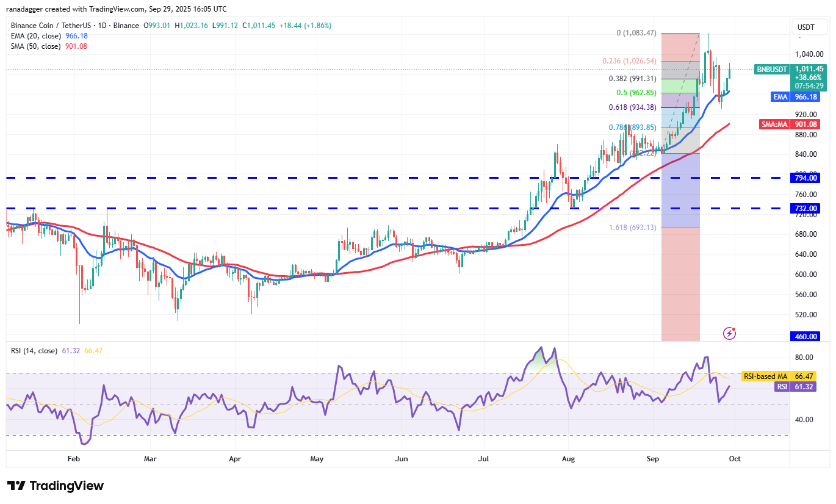Viewport: 836px width, 504px height.
Task: Select the EMA (20, close) indicator legend
Action: pos(41,36)
